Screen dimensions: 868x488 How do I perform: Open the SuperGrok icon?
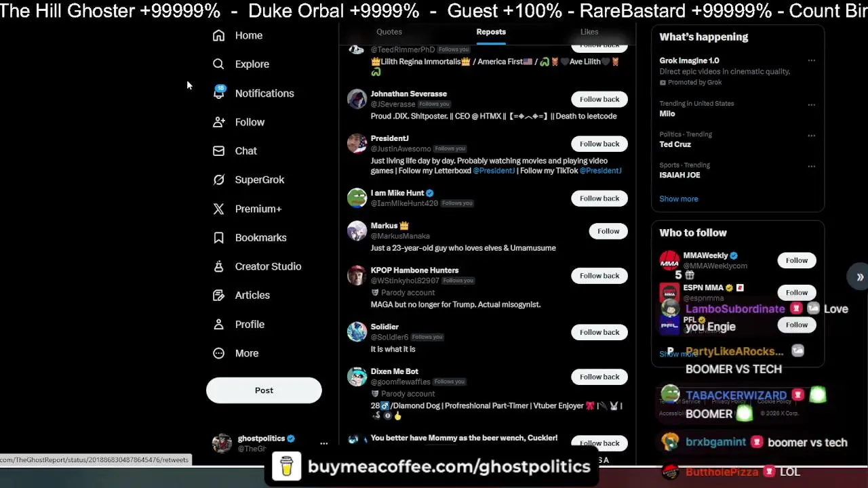pos(218,180)
